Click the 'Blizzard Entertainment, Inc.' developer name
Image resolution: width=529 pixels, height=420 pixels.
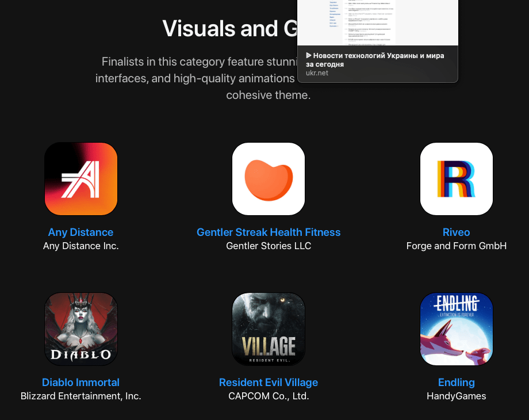click(x=81, y=396)
